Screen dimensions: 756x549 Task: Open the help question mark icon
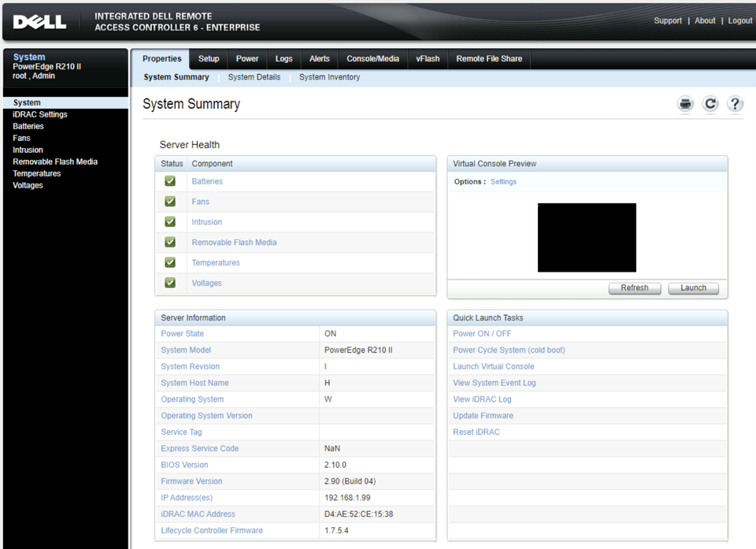pyautogui.click(x=735, y=104)
